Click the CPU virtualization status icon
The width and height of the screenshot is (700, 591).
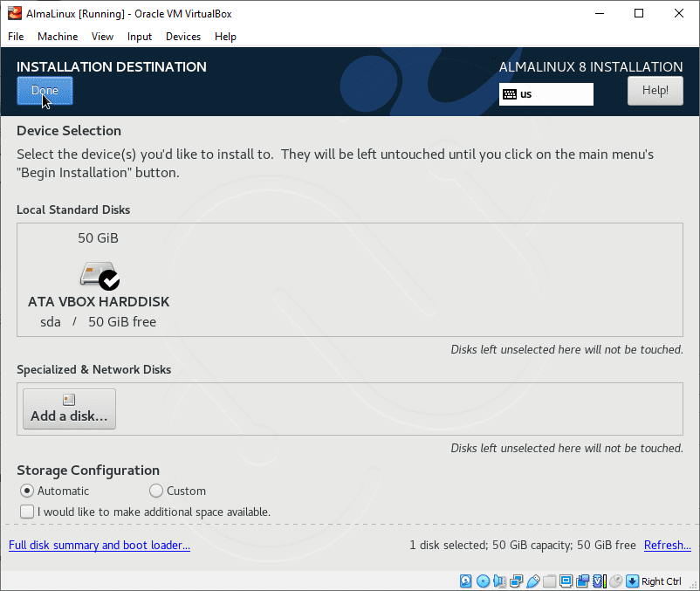click(600, 581)
